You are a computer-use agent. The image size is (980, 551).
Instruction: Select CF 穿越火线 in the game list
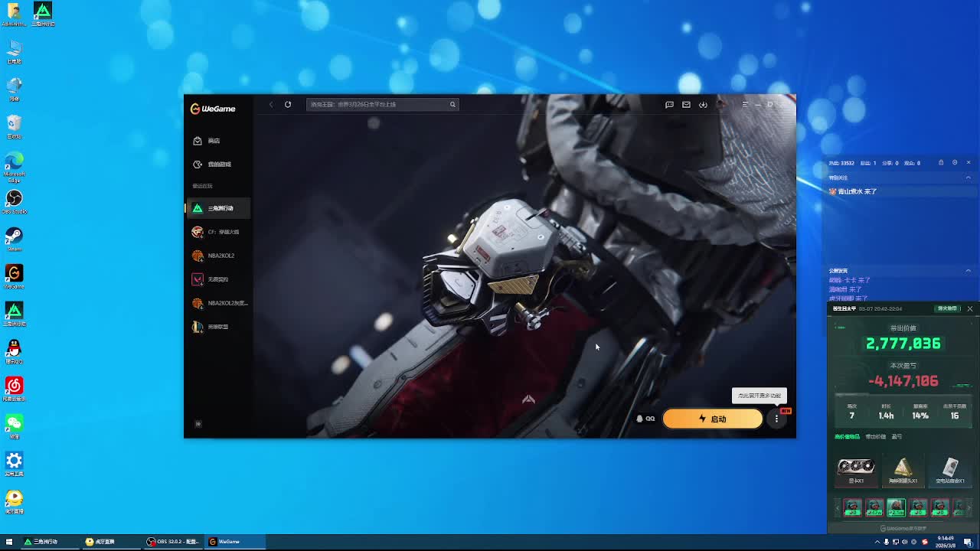[x=223, y=232]
